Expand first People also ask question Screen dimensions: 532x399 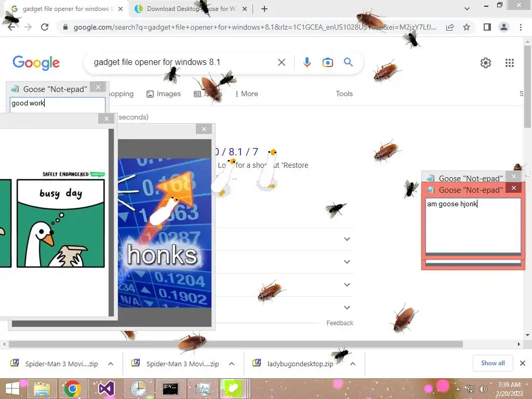pyautogui.click(x=347, y=239)
